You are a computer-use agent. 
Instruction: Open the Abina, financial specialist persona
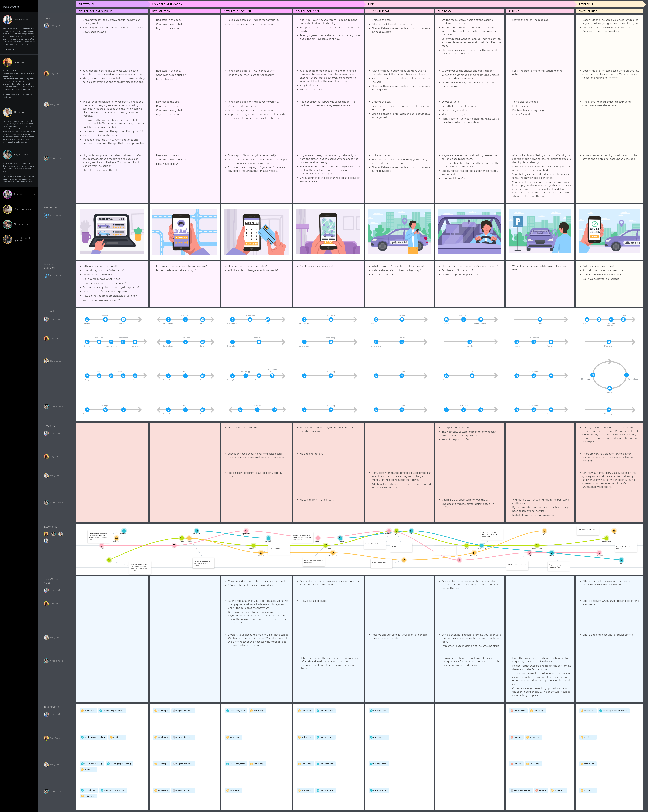pos(19,240)
